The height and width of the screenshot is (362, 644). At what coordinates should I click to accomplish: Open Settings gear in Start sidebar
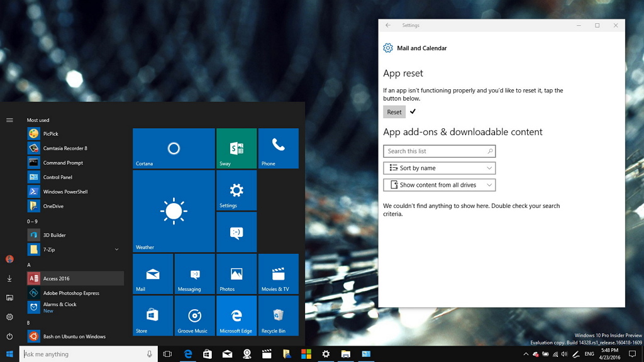[9, 317]
